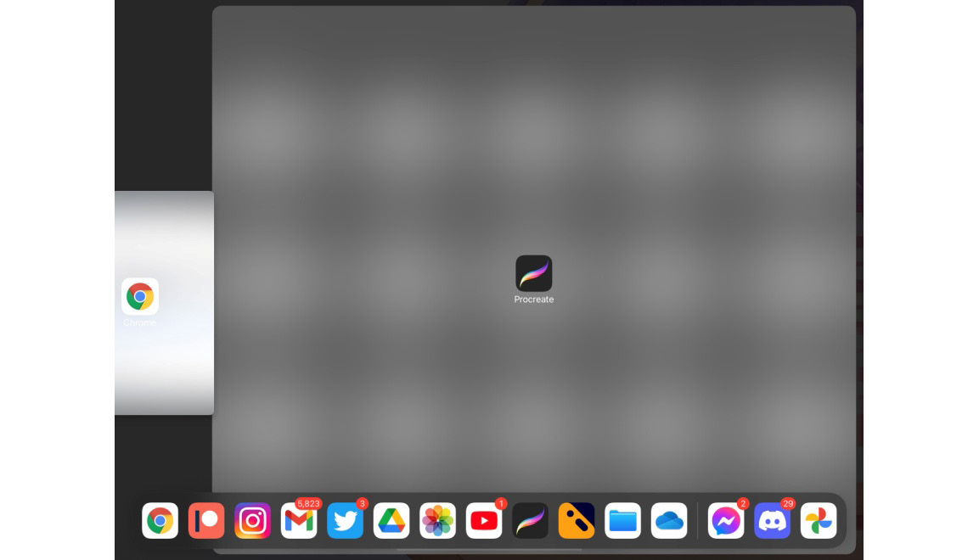Open YouTube app in dock
The height and width of the screenshot is (560, 979).
[484, 520]
